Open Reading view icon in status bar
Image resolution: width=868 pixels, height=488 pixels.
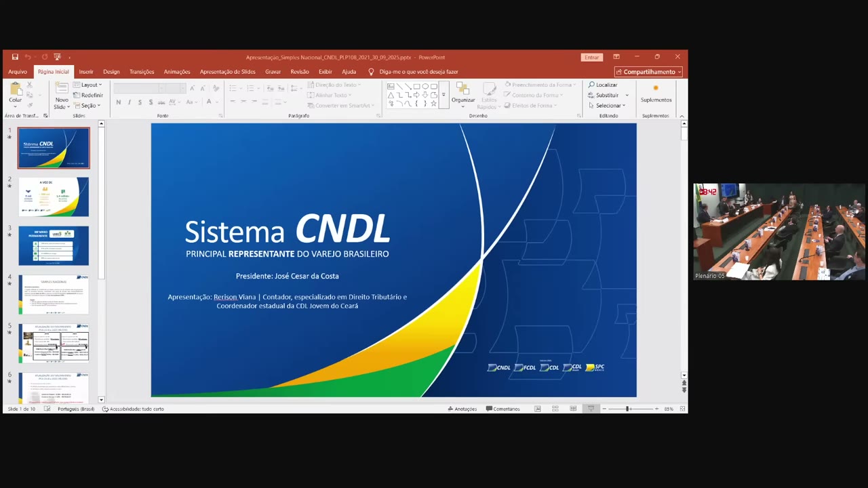coord(573,409)
